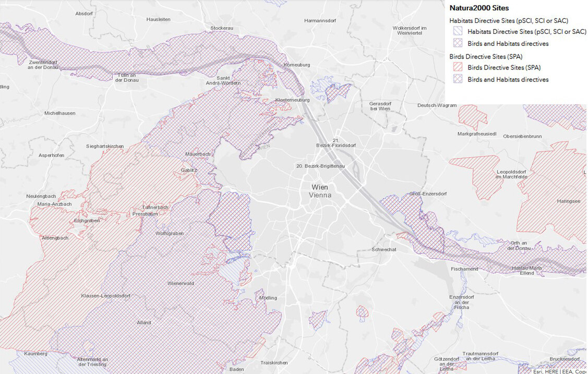588x374 pixels.
Task: Click Birds and Habitats swatch under Birds section
Action: tap(458, 79)
